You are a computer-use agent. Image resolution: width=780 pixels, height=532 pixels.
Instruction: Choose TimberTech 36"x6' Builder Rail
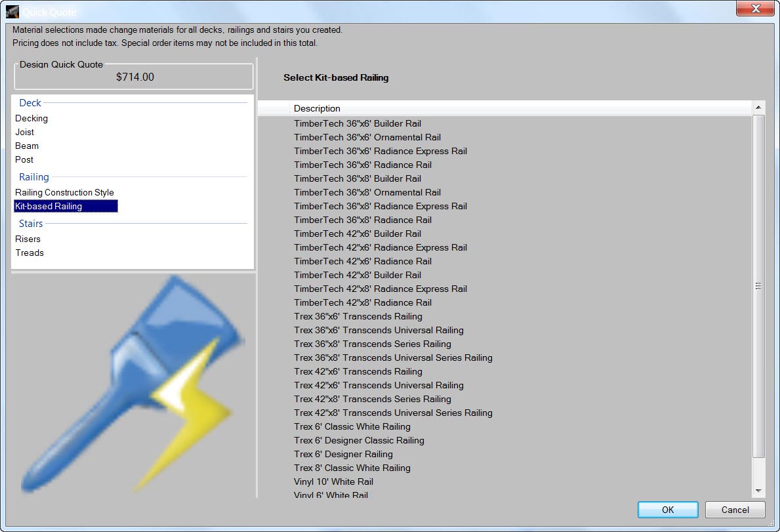click(357, 124)
